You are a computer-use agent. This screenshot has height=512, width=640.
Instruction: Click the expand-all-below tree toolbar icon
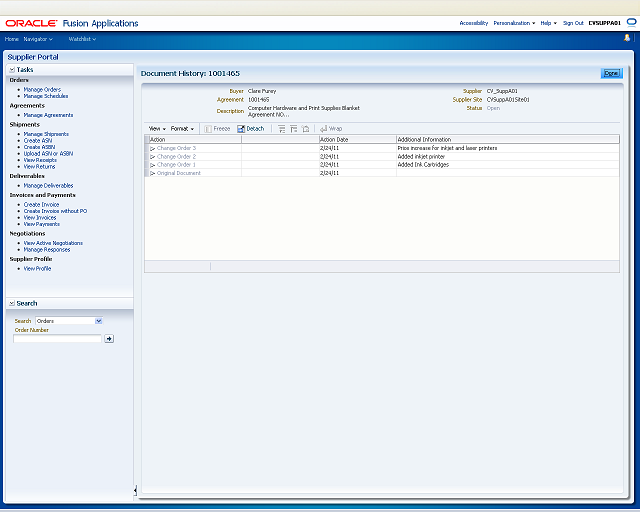click(x=282, y=129)
